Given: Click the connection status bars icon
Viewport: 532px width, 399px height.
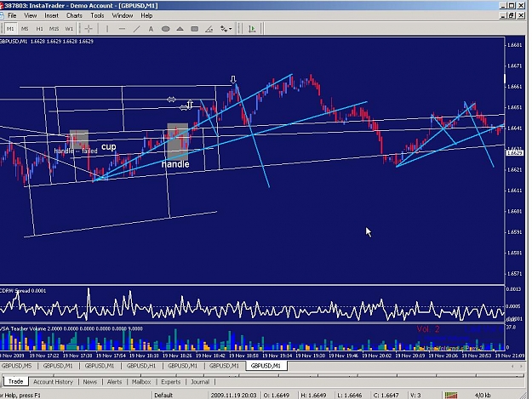Looking at the screenshot, I should pyautogui.click(x=451, y=396).
